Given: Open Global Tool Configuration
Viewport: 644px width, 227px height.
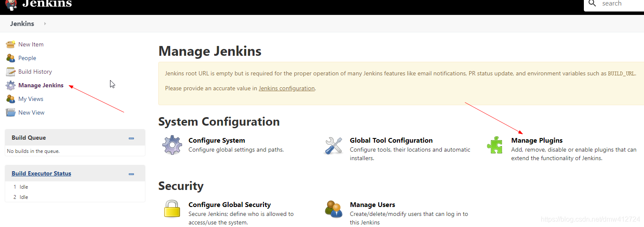Looking at the screenshot, I should [x=391, y=140].
